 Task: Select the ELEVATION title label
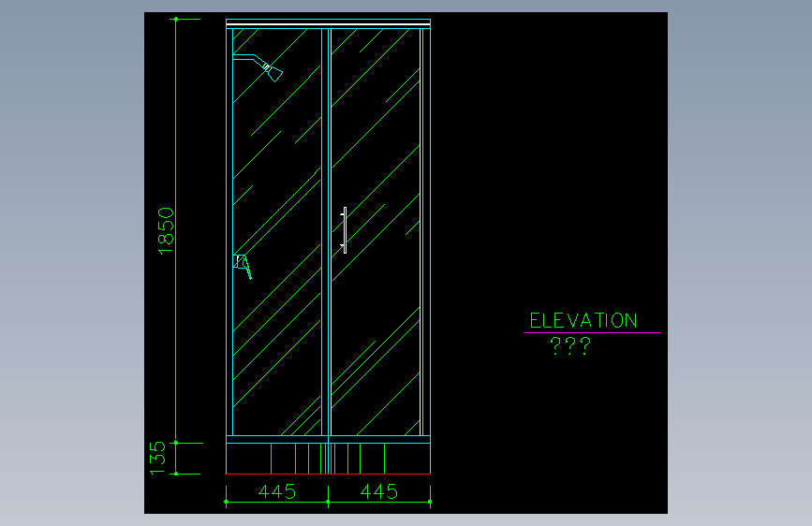point(583,320)
